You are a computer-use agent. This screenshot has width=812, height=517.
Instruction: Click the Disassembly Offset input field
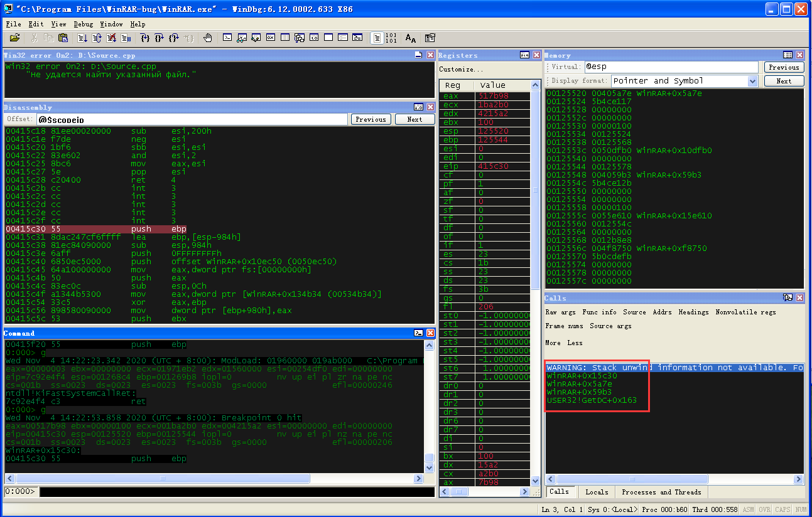click(x=192, y=119)
